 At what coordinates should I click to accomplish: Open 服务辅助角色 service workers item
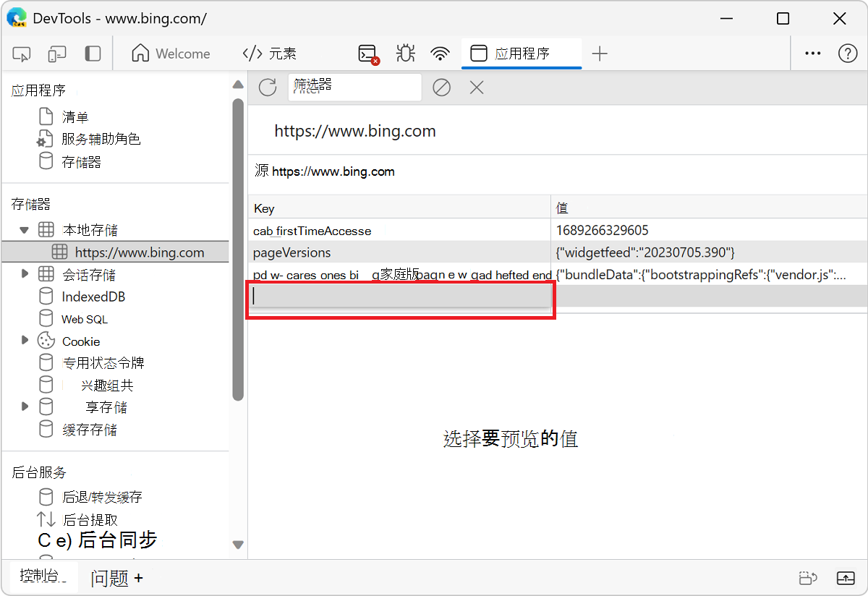click(101, 139)
